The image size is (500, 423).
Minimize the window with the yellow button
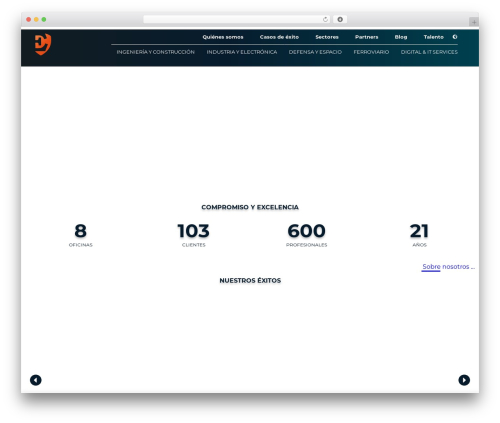36,19
